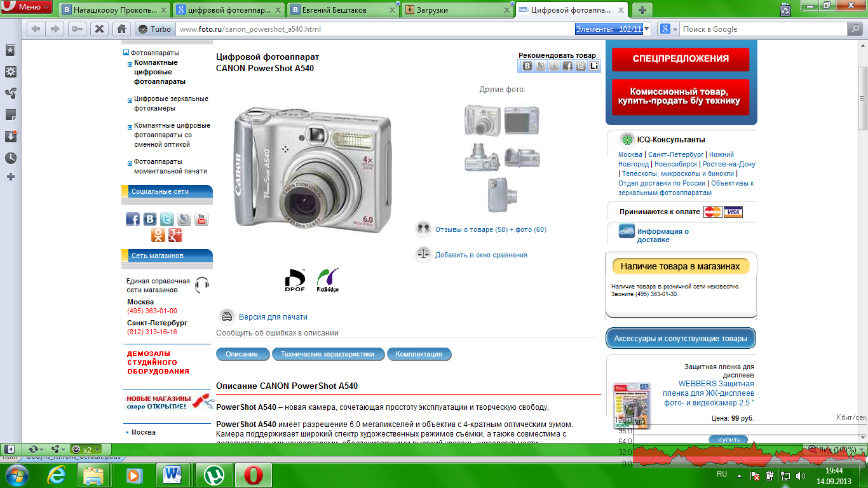Open History clock panel in sidebar
Screen dimensions: 868x488
[x=11, y=158]
